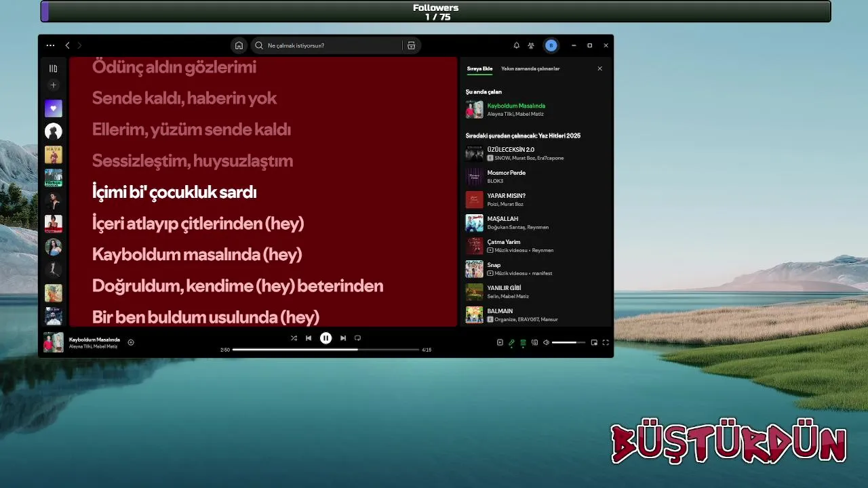Image resolution: width=868 pixels, height=488 pixels.
Task: Create a playlist with plus icon
Action: (53, 85)
